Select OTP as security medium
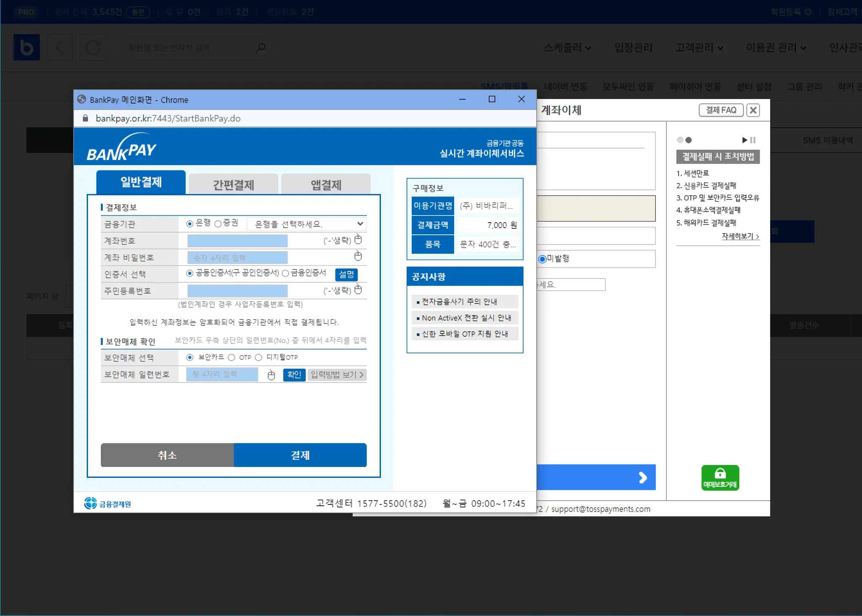This screenshot has height=616, width=862. (x=231, y=357)
